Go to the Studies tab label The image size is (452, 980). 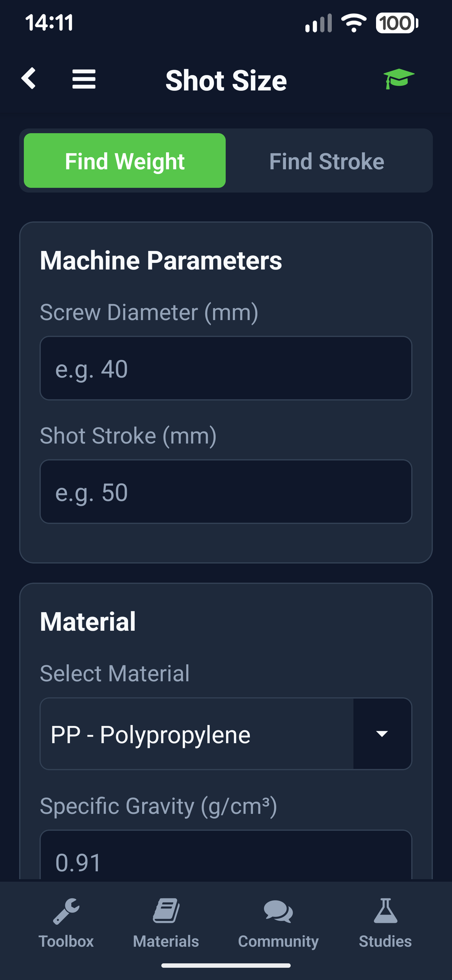(385, 941)
